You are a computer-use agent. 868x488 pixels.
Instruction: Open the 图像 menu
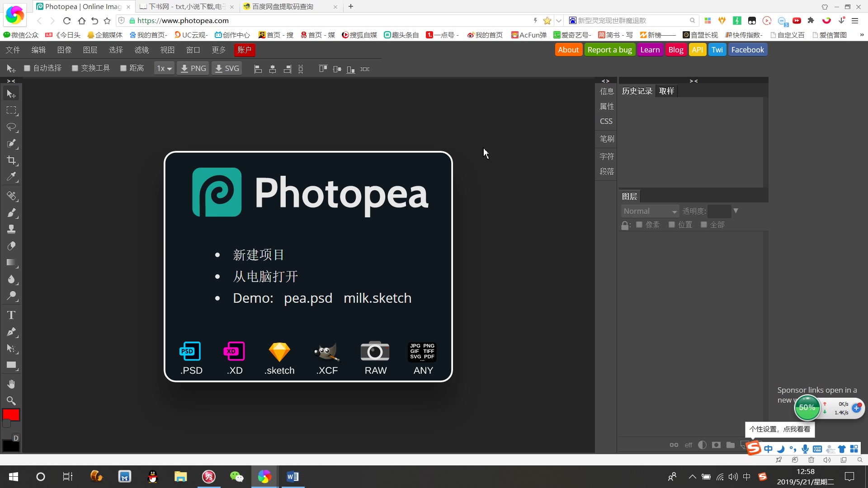(x=64, y=50)
